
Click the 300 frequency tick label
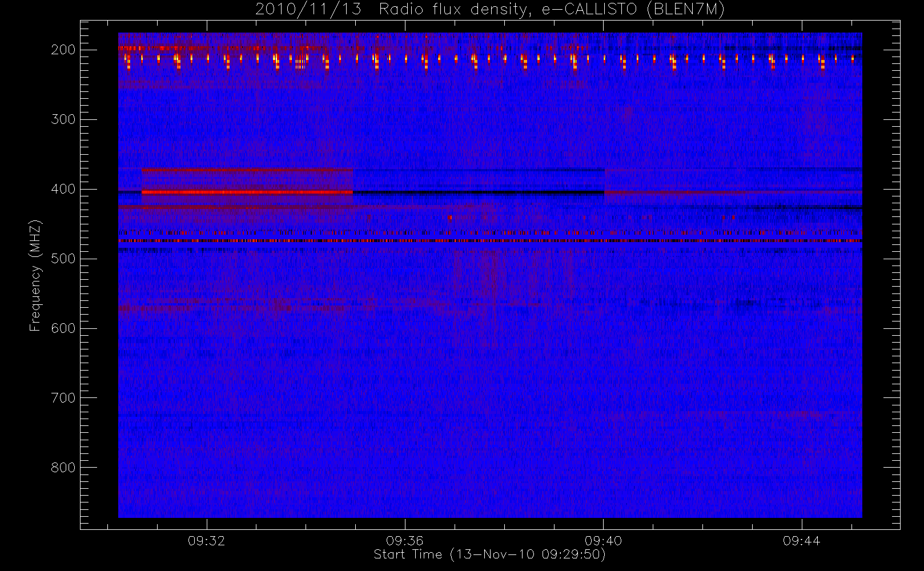[63, 119]
